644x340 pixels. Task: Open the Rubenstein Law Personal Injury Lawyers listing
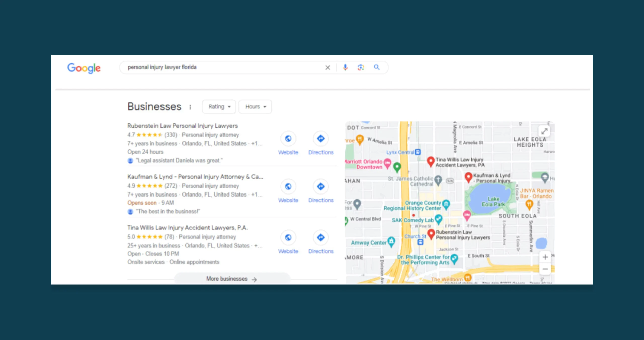[182, 126]
